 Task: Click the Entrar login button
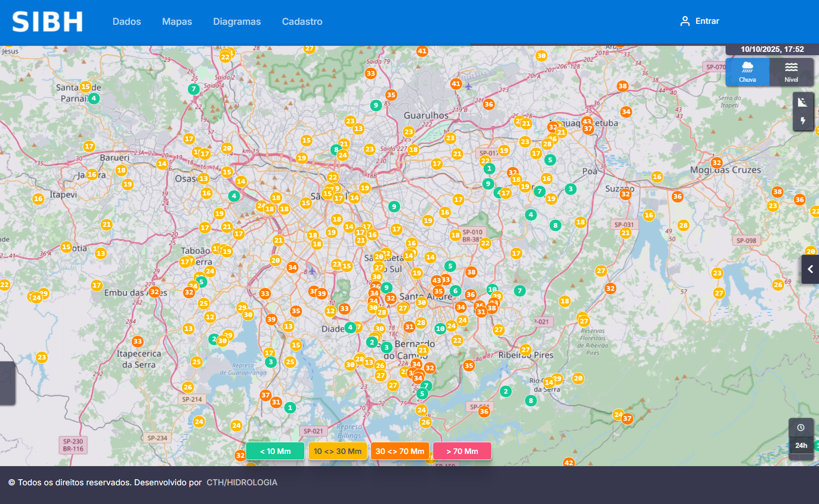(707, 22)
